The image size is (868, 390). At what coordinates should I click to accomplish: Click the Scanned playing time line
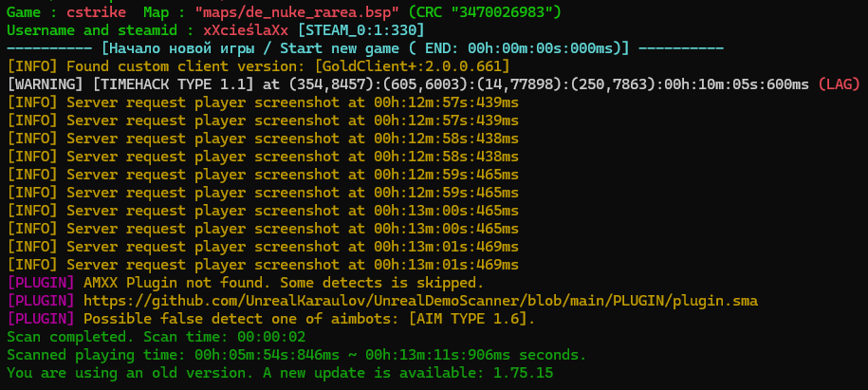pyautogui.click(x=297, y=355)
